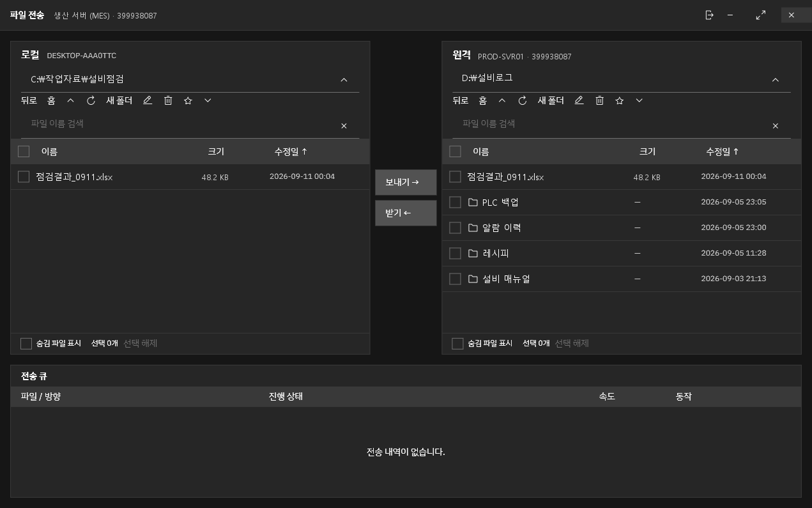This screenshot has height=508, width=812.
Task: Click the fullscreen expand arrows icon
Action: pos(760,15)
